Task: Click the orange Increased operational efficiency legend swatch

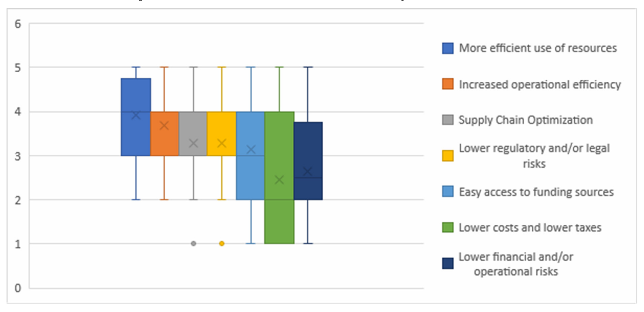Action: click(448, 84)
